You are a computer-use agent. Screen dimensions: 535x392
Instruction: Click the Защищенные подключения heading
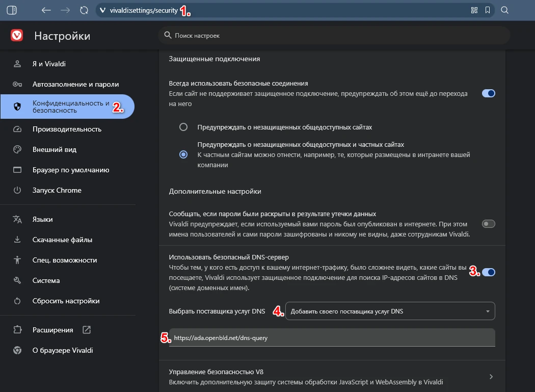coord(215,59)
